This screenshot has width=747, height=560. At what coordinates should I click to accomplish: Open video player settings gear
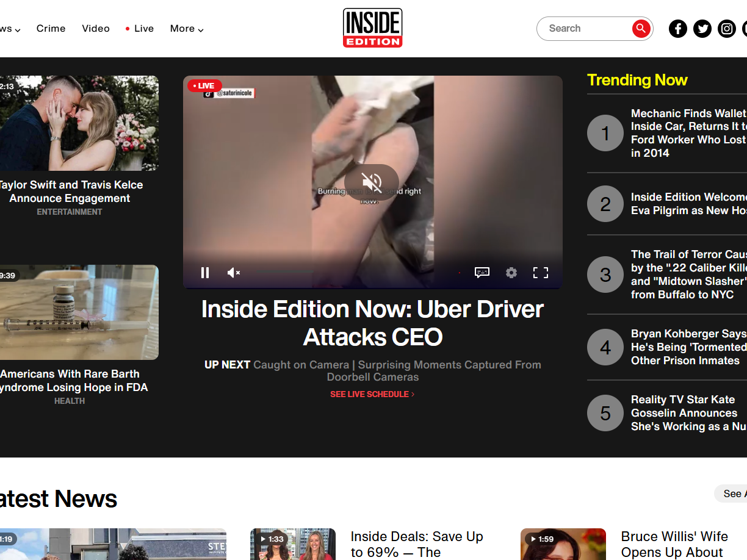tap(511, 273)
